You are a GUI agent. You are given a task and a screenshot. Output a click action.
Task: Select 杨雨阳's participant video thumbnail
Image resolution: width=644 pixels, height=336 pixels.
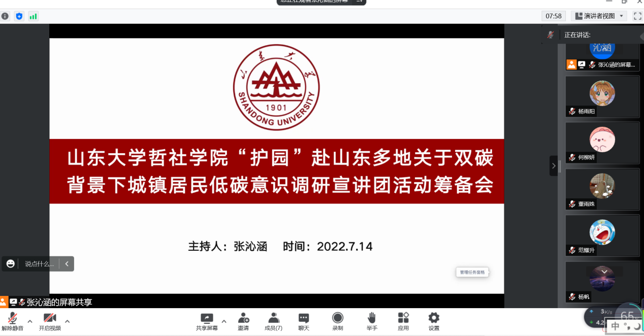click(602, 96)
